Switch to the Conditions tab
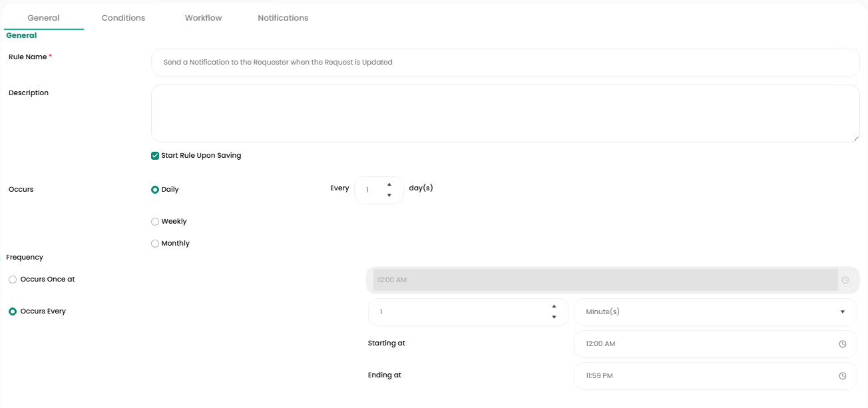 [123, 18]
